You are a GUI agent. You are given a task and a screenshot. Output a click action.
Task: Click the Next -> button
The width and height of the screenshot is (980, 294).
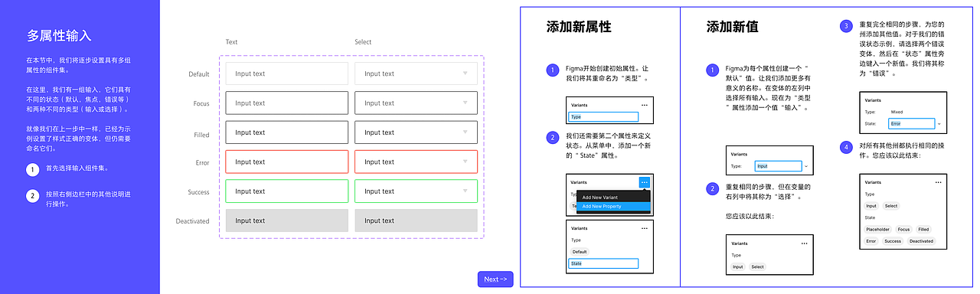[x=495, y=279]
